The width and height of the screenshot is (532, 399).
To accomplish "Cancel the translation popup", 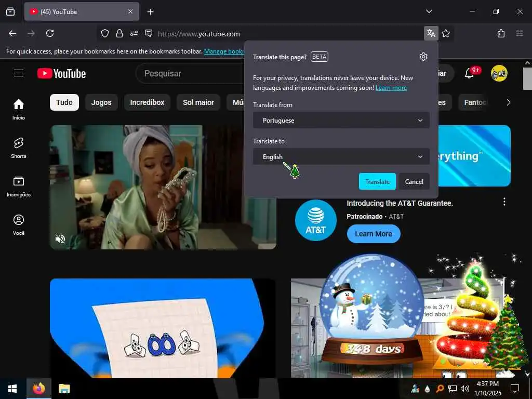I will 414,181.
